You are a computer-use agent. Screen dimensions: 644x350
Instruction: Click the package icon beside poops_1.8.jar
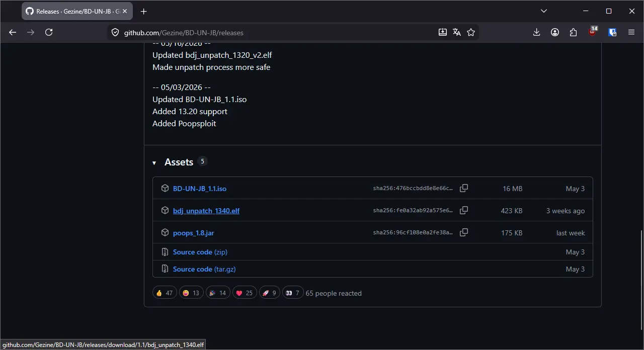point(165,232)
